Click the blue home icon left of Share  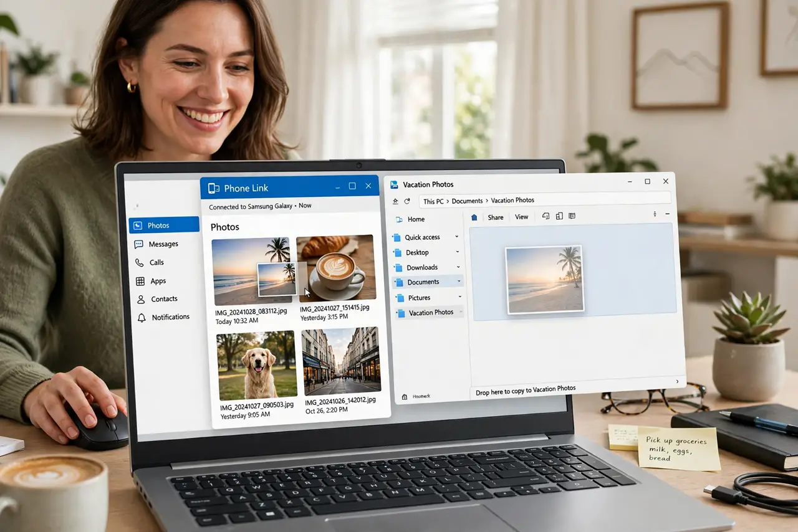474,217
